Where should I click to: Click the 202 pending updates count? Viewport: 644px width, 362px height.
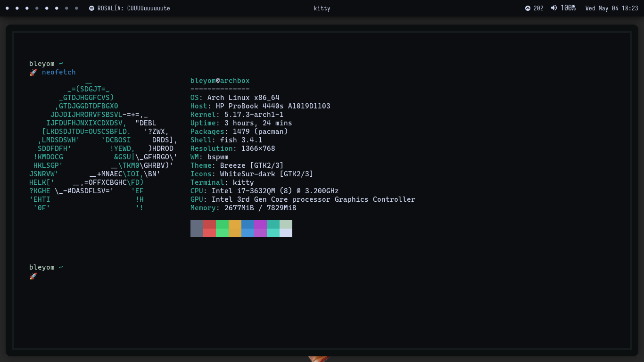(538, 8)
